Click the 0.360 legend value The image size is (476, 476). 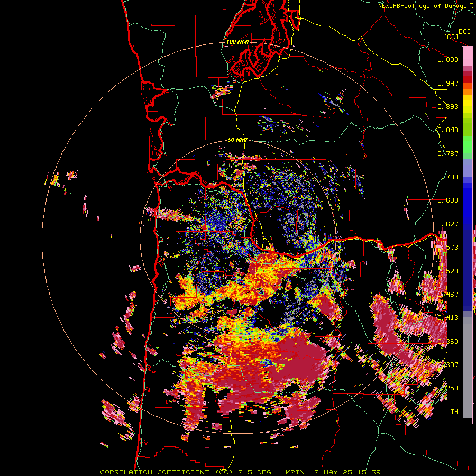(x=448, y=341)
